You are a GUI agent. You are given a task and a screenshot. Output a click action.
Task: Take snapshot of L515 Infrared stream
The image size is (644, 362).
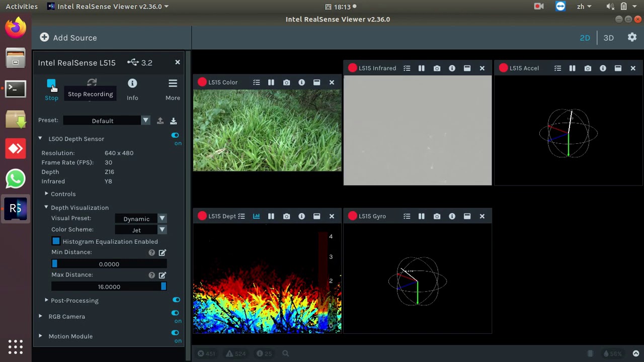437,68
